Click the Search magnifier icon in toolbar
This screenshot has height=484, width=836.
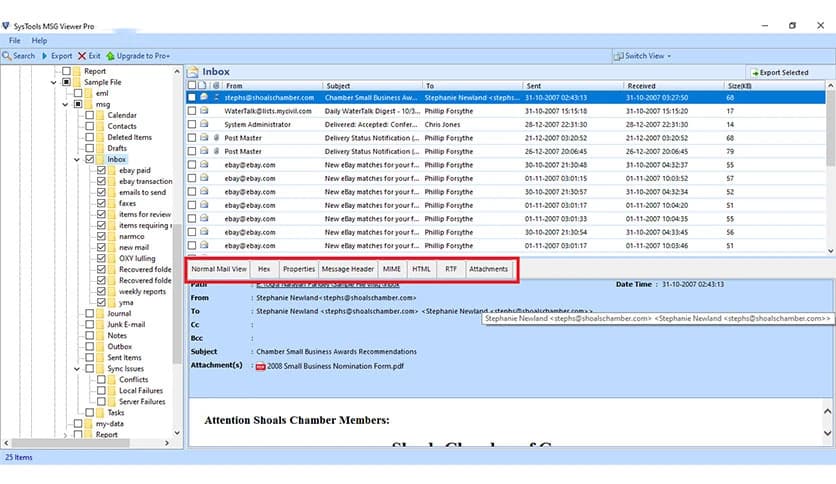7,55
